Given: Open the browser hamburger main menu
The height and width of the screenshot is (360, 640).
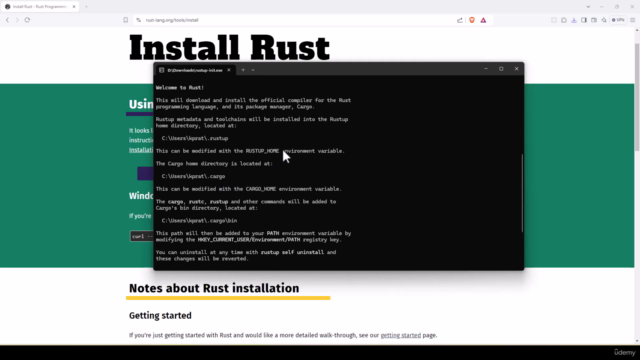Looking at the screenshot, I should click(633, 20).
